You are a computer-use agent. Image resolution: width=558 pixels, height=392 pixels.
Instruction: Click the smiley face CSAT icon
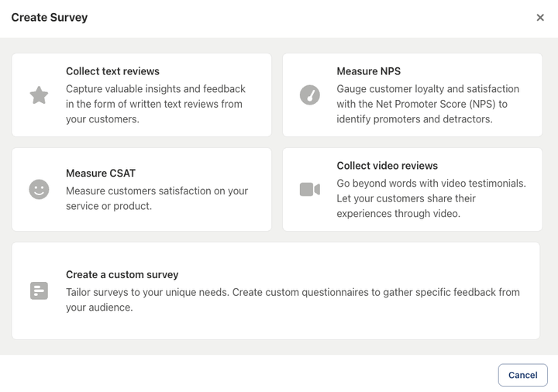coord(39,190)
